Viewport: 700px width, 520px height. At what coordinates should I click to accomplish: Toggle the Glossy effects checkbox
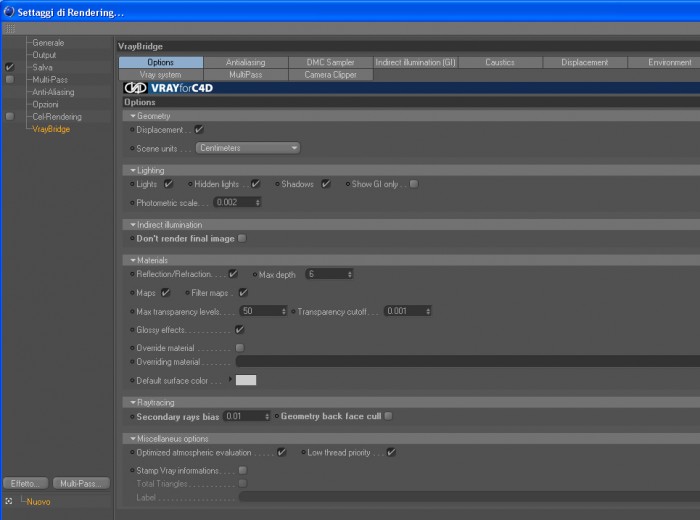click(240, 330)
